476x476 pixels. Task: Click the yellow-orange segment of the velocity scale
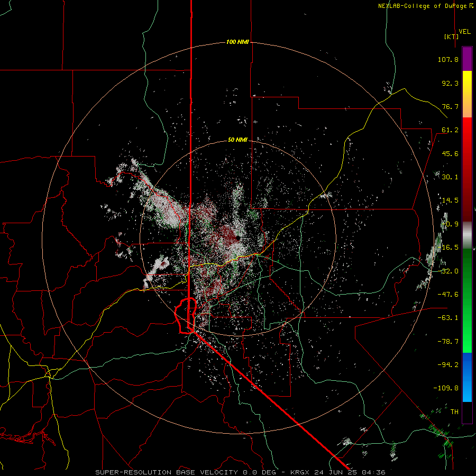pos(467,94)
